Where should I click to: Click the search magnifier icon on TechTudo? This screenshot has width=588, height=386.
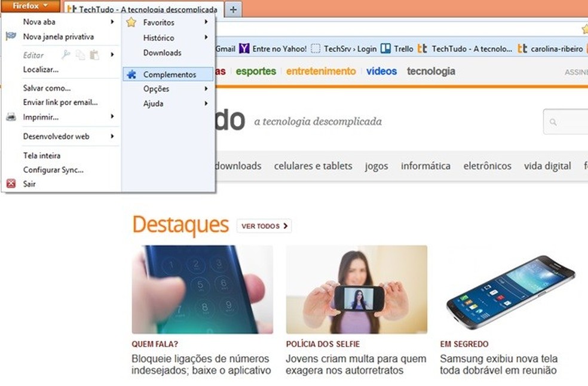click(x=553, y=122)
